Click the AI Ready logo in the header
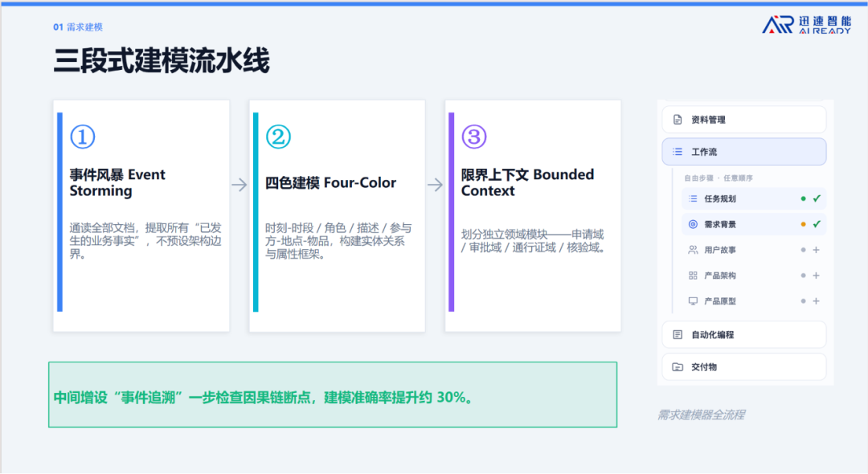Viewport: 868px width, 474px height. [807, 24]
